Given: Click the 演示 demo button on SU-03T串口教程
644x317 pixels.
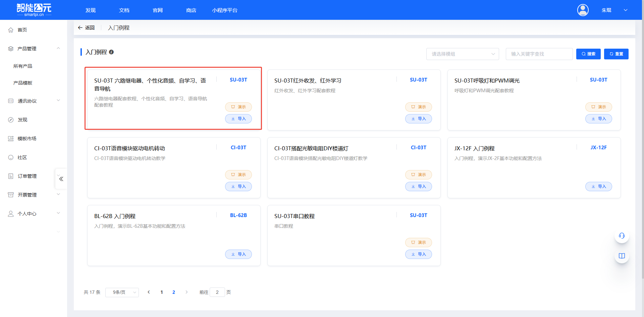Looking at the screenshot, I should pos(418,242).
